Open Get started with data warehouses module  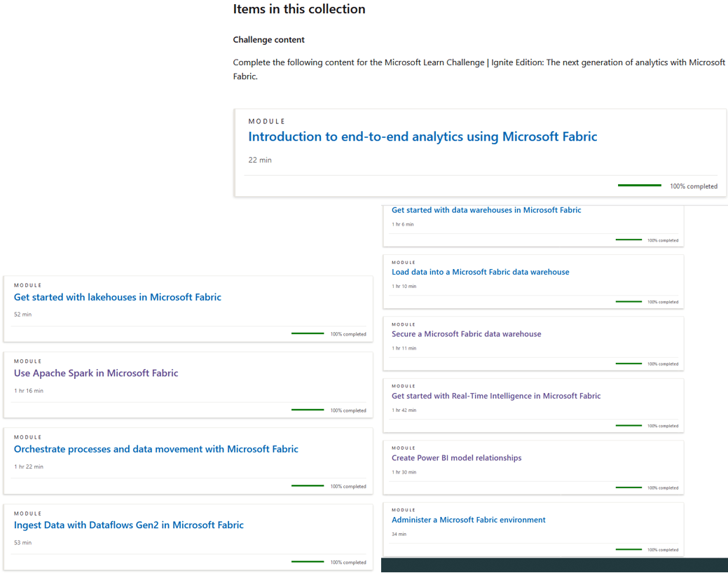(486, 210)
